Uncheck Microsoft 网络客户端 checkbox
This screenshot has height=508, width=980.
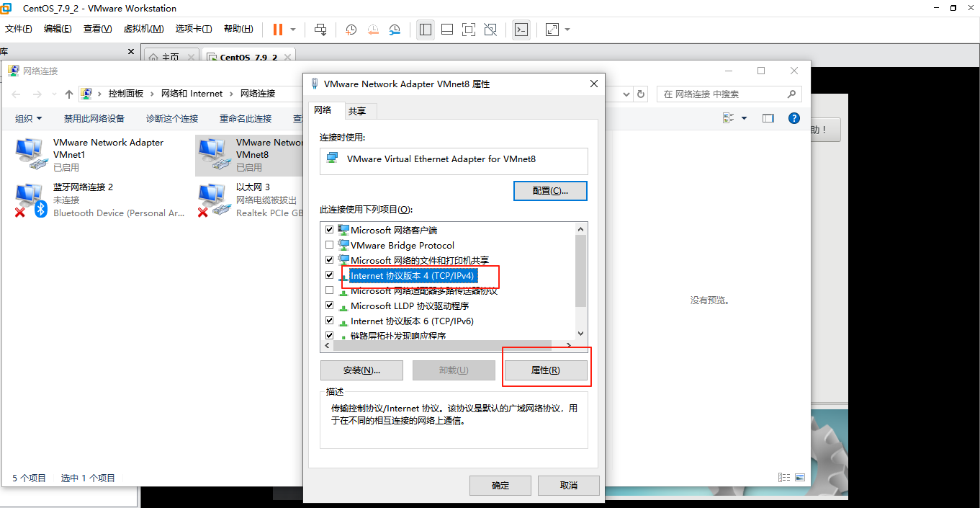click(x=330, y=230)
